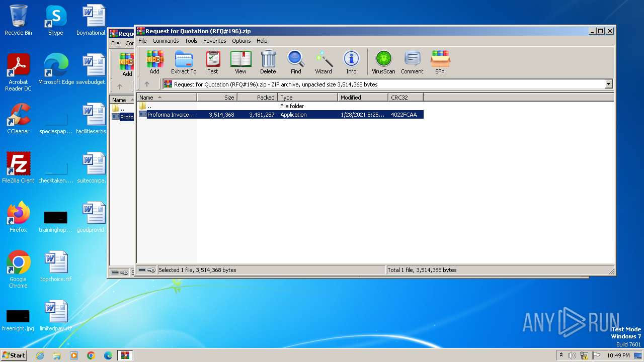Open the View toolbar tool
644x362 pixels.
240,62
